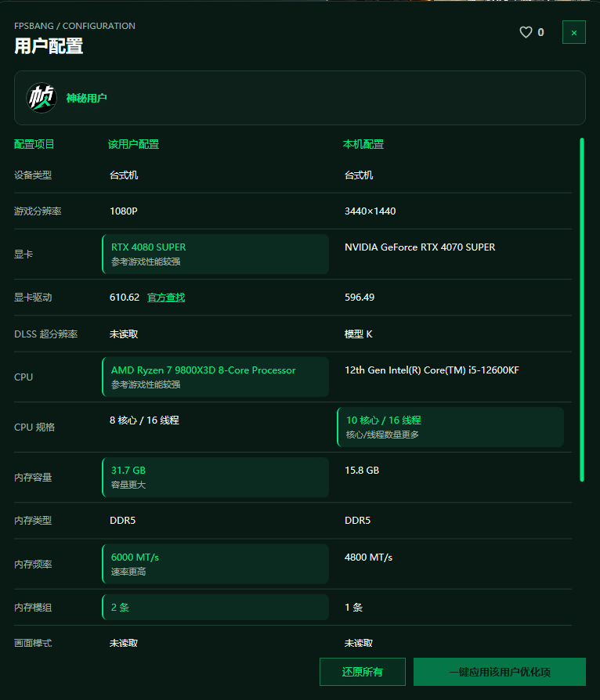Click the 本机配置 column header
Viewport: 600px width, 700px height.
tap(363, 144)
